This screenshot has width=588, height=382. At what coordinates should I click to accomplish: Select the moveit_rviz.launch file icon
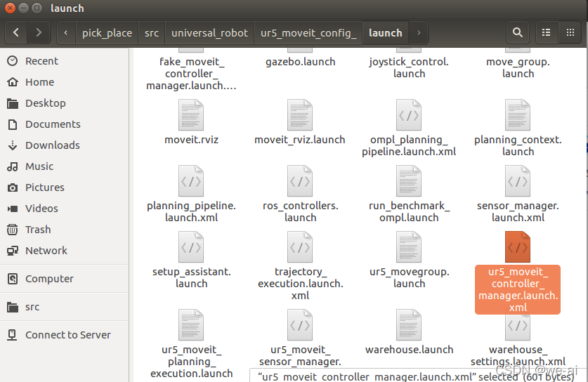click(x=300, y=114)
